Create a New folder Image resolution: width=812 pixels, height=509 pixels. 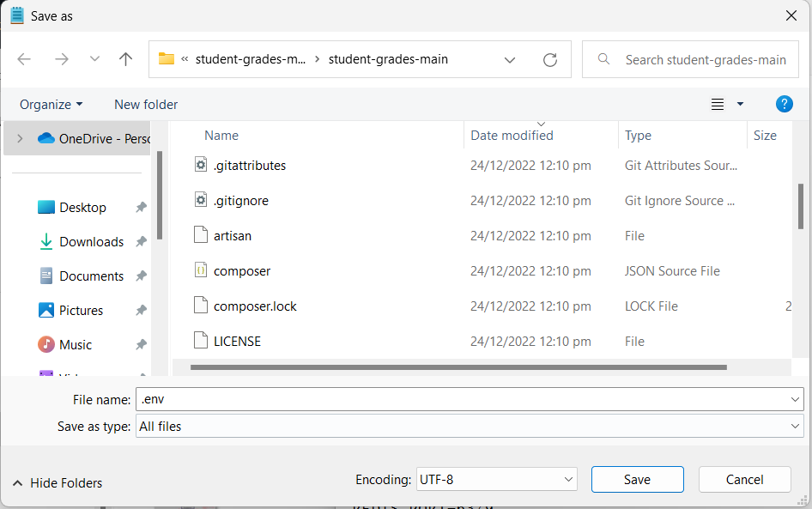(146, 105)
